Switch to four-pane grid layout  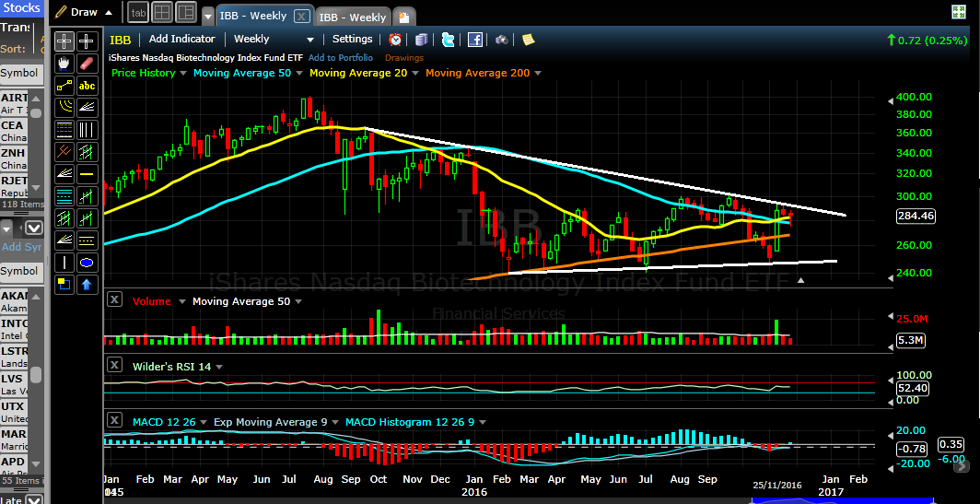[x=162, y=13]
